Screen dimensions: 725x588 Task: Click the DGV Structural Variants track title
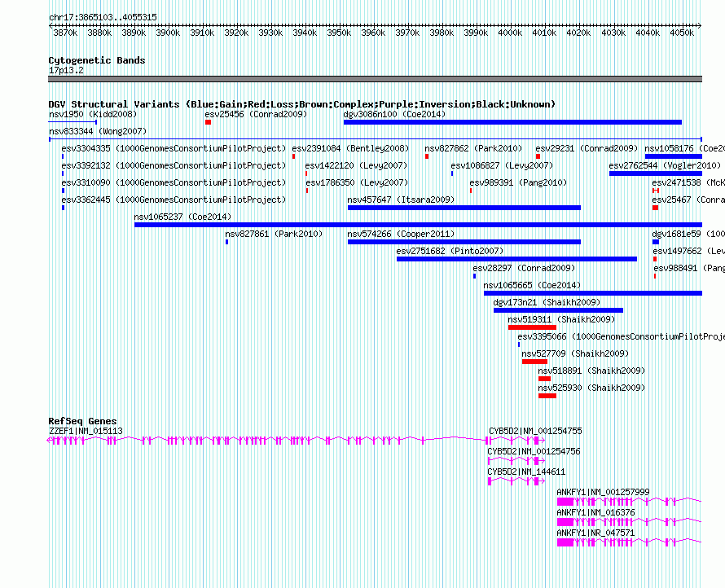(302, 104)
